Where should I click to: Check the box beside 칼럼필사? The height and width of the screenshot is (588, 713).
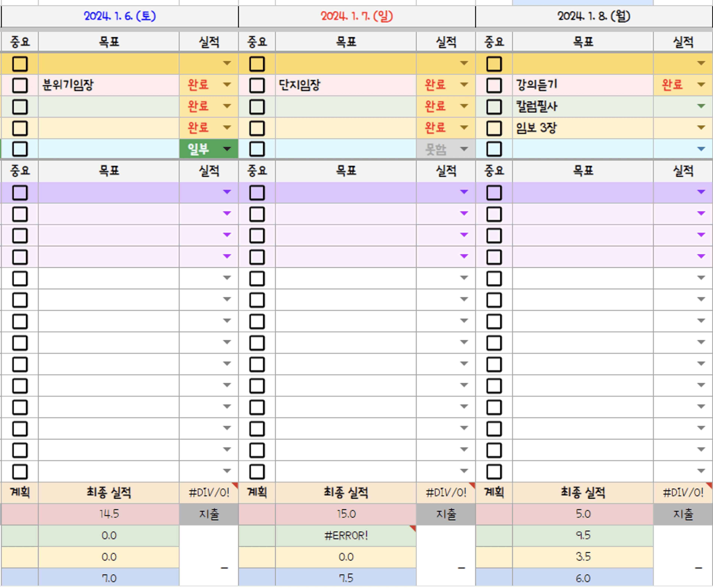click(494, 107)
